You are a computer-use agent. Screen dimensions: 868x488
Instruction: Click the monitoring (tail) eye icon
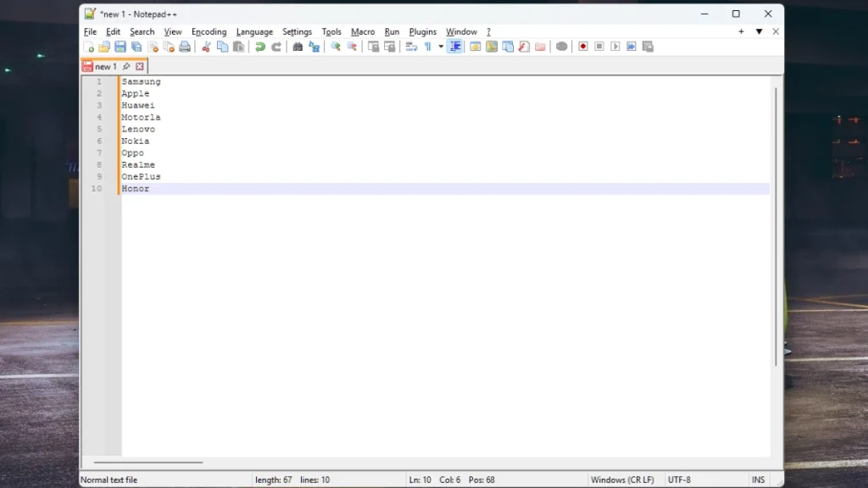click(561, 47)
